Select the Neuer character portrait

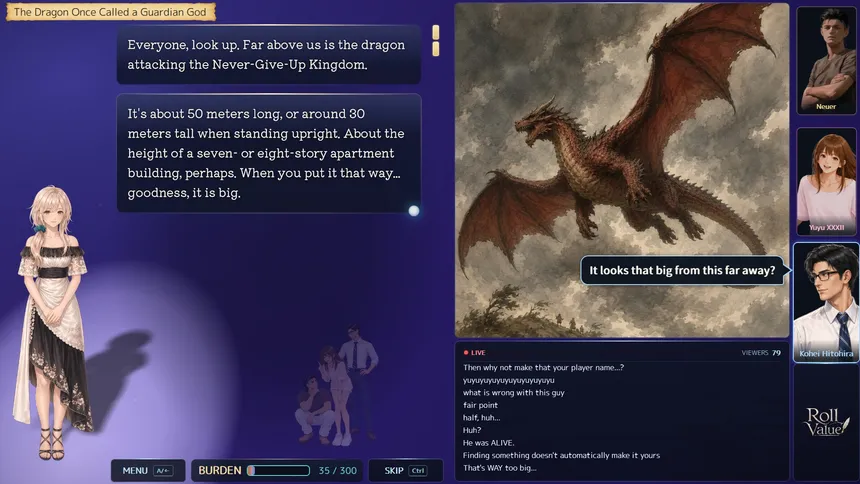tap(826, 60)
